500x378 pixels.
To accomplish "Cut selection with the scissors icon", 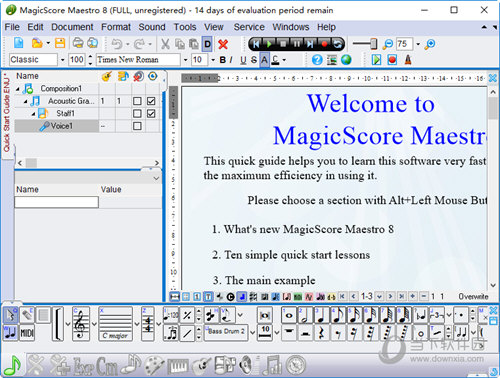I will click(x=165, y=44).
